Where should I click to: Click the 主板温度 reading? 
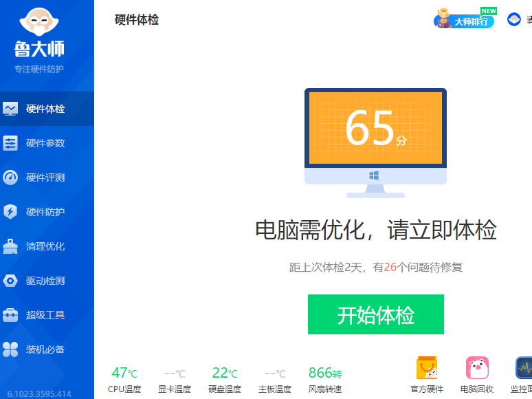pos(275,379)
